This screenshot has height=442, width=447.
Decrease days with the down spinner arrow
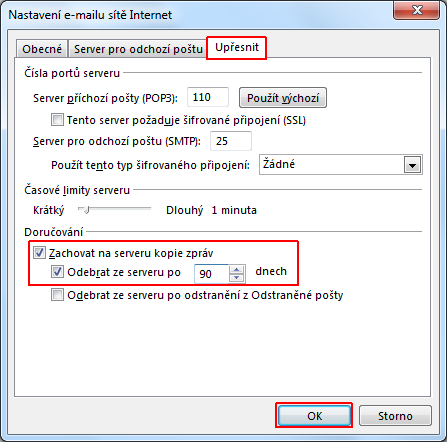coord(237,278)
